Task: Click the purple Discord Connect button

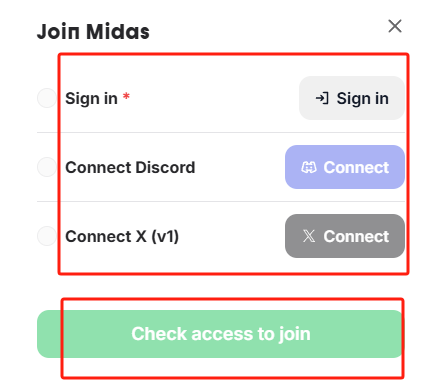Action: point(345,167)
